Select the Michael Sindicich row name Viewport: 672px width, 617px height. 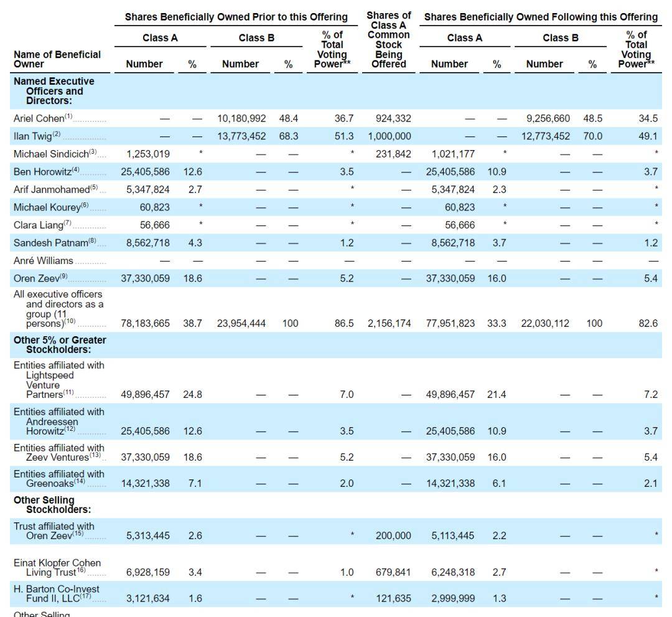50,154
